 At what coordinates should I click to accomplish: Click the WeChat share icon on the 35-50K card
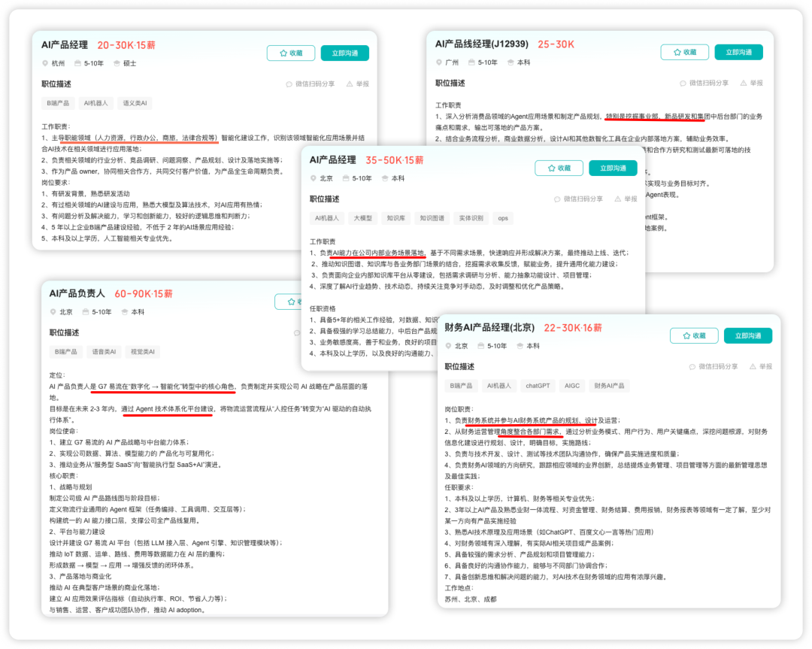coord(557,199)
